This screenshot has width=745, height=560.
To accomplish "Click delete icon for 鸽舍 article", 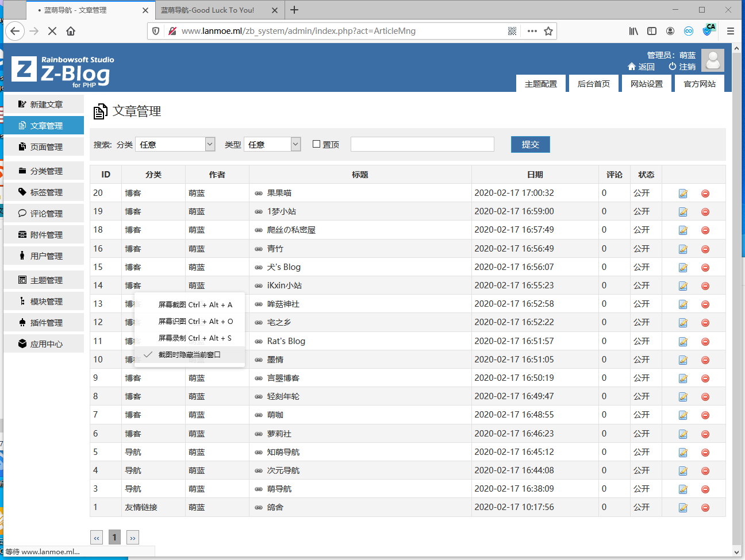I will pos(705,508).
